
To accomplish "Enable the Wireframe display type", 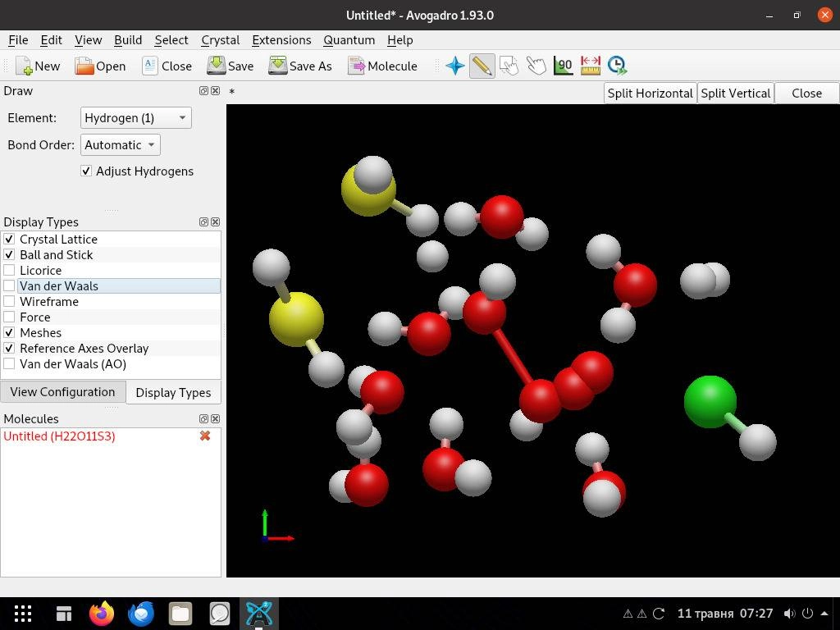I will click(9, 301).
